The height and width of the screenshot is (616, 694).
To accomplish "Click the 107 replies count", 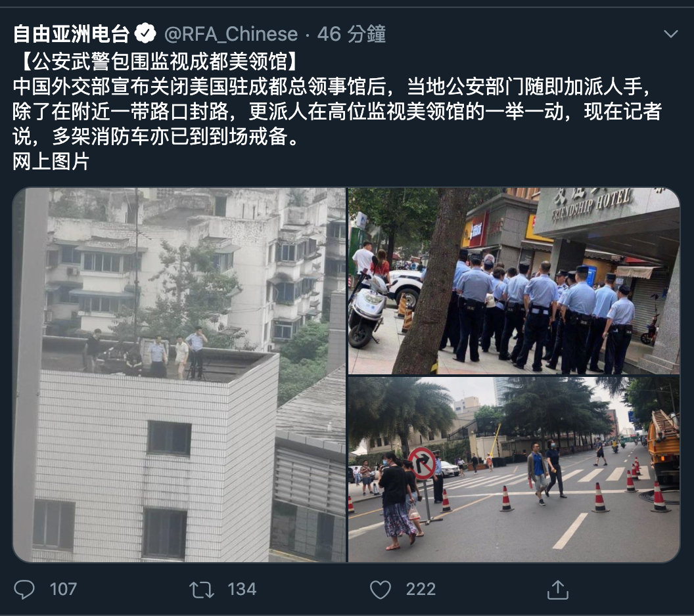I will coord(63,590).
